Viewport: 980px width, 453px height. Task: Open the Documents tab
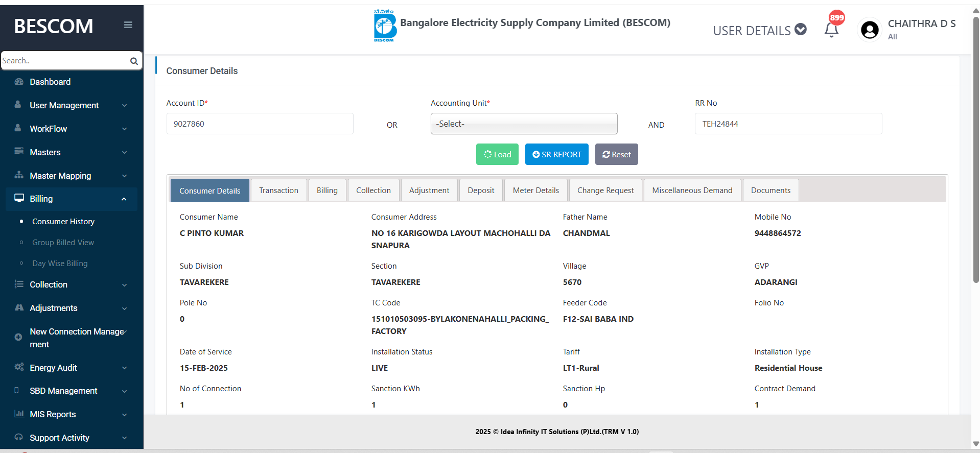click(x=771, y=190)
